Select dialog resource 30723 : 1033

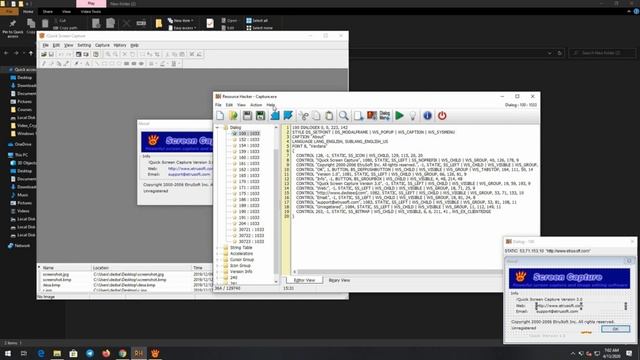pyautogui.click(x=251, y=242)
